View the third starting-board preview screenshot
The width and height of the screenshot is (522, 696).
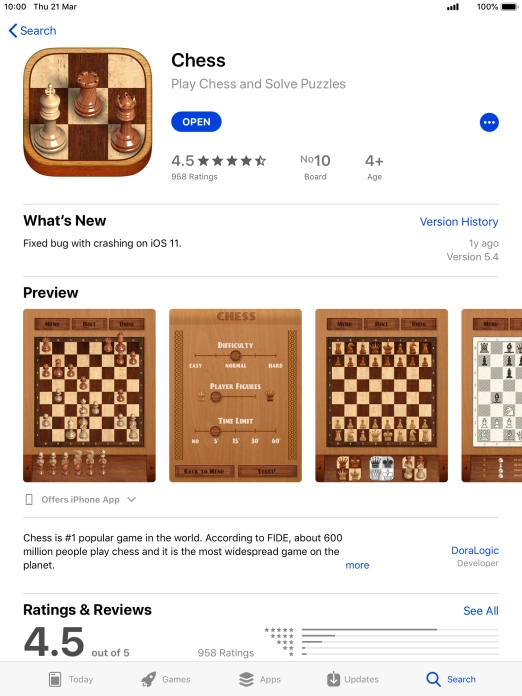pos(381,395)
